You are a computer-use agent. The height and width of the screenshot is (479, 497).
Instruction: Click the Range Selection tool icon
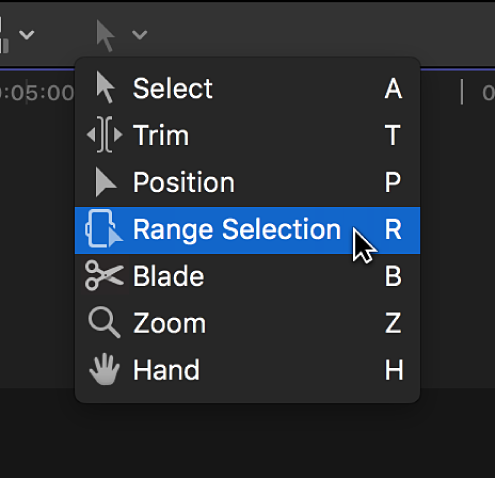click(x=104, y=229)
